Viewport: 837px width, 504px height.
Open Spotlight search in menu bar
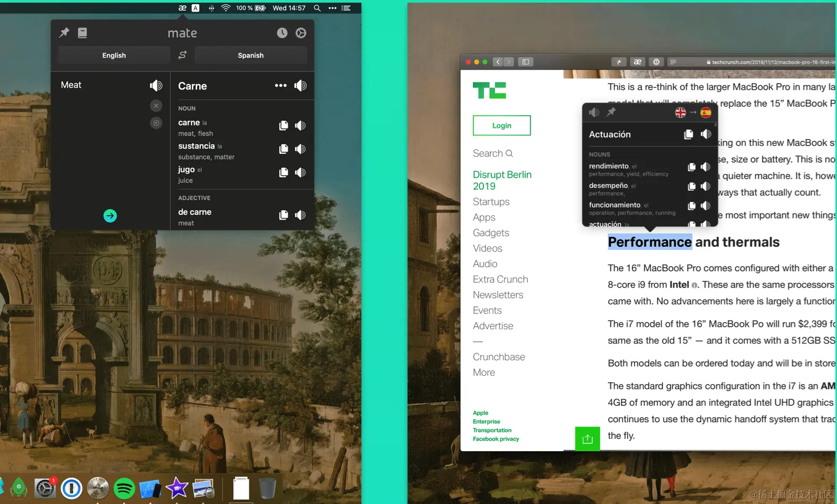coord(317,8)
